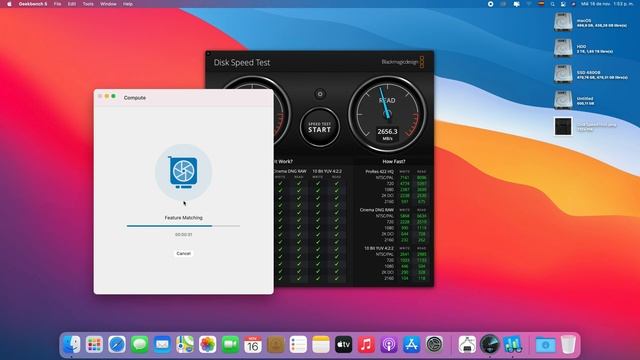Click the Cinema DNG RAW row heading under How Fast?
Image resolution: width=640 pixels, height=360 pixels.
point(376,210)
